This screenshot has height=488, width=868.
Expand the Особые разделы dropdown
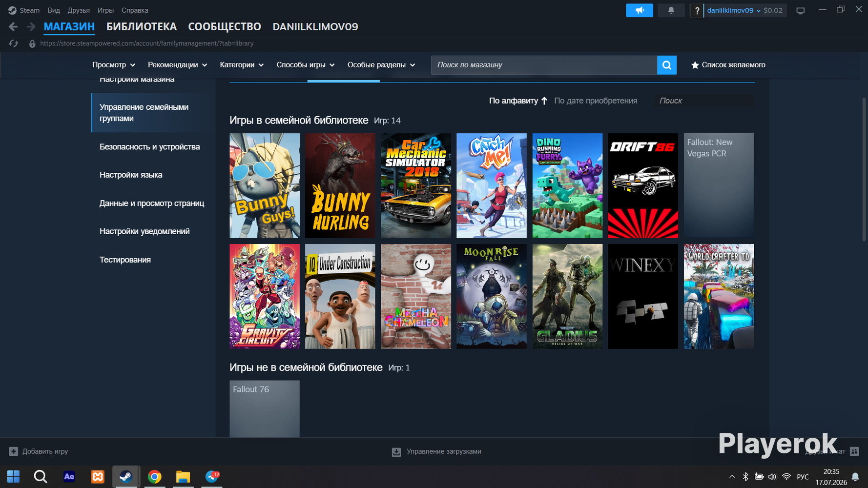pyautogui.click(x=381, y=65)
